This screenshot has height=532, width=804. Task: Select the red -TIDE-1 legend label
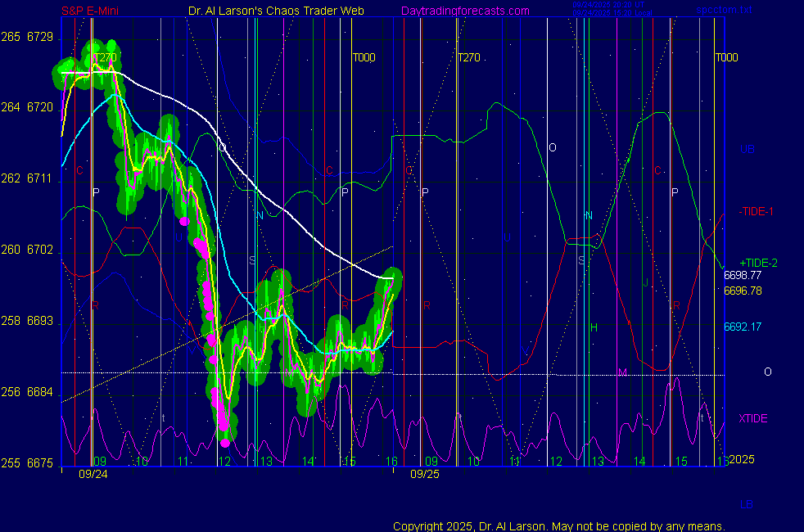point(757,211)
